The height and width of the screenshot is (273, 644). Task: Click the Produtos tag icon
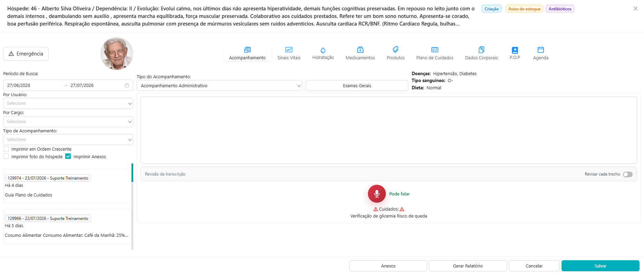coord(396,50)
